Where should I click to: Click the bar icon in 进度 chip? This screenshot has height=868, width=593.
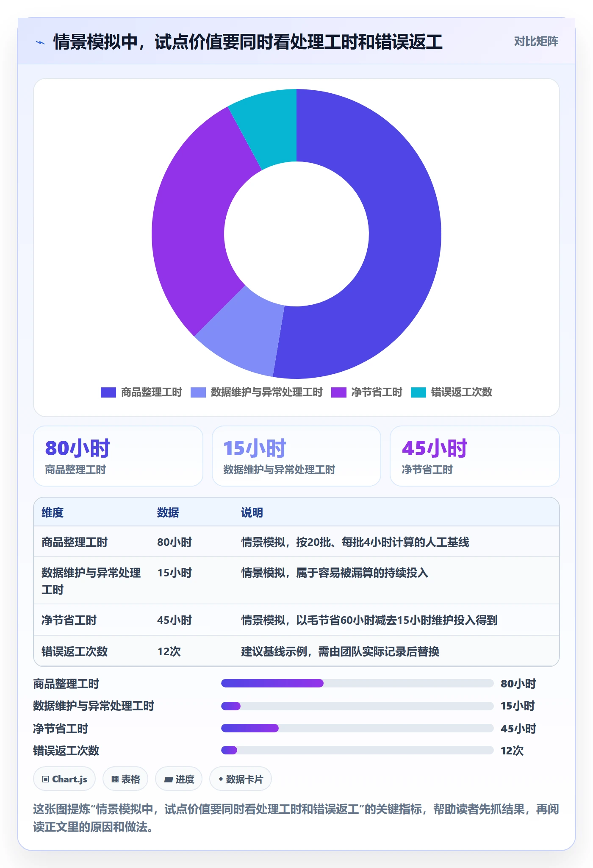(x=168, y=779)
